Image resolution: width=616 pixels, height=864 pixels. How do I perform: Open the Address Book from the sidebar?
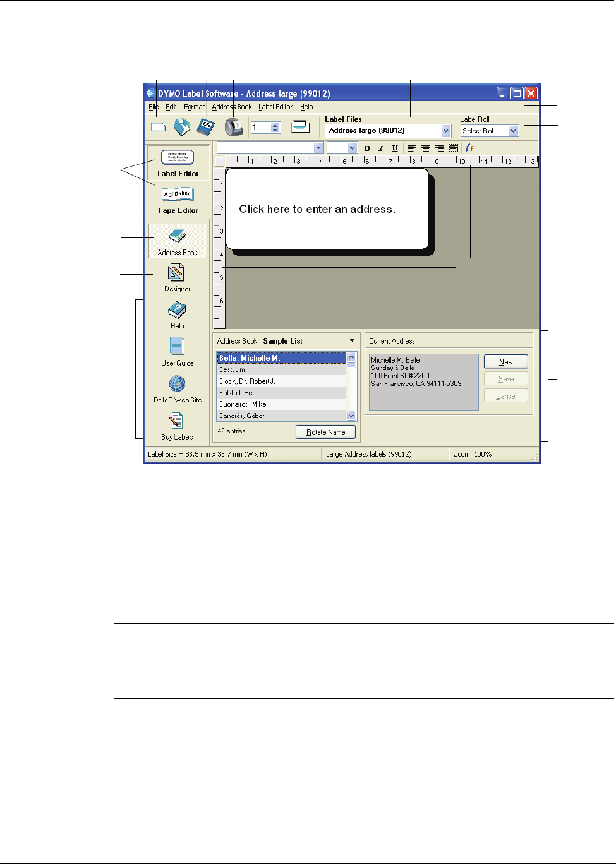coord(178,241)
